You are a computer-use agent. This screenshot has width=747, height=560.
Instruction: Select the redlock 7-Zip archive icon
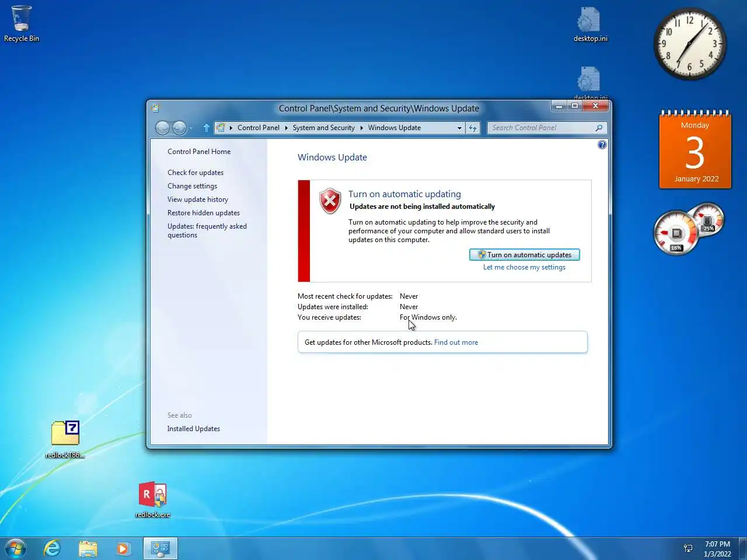coord(65,439)
